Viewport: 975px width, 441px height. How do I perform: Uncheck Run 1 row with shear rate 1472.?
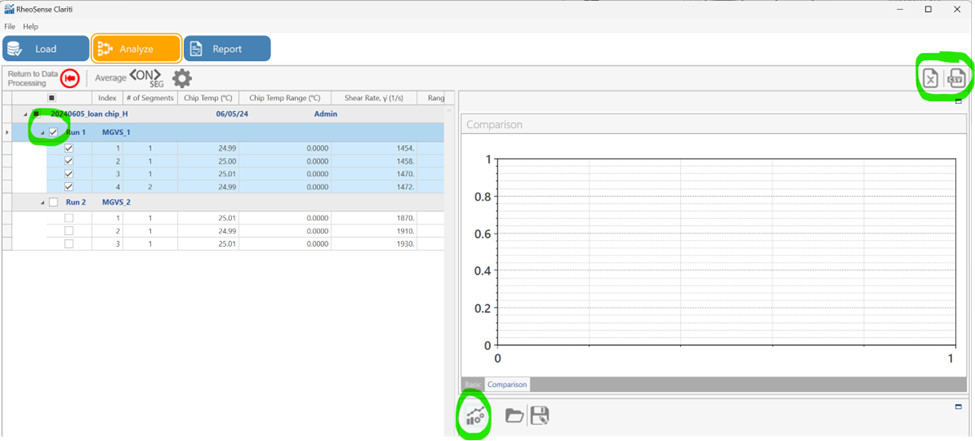pyautogui.click(x=69, y=187)
